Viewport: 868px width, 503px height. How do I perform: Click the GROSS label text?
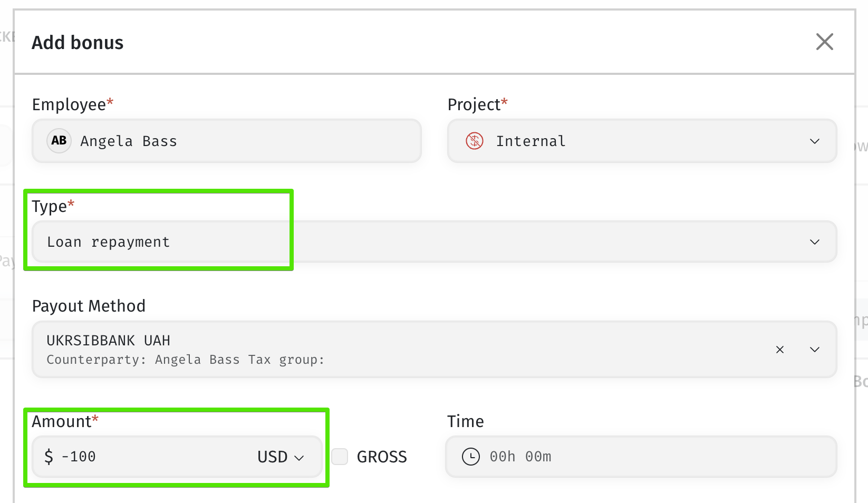[x=382, y=457]
